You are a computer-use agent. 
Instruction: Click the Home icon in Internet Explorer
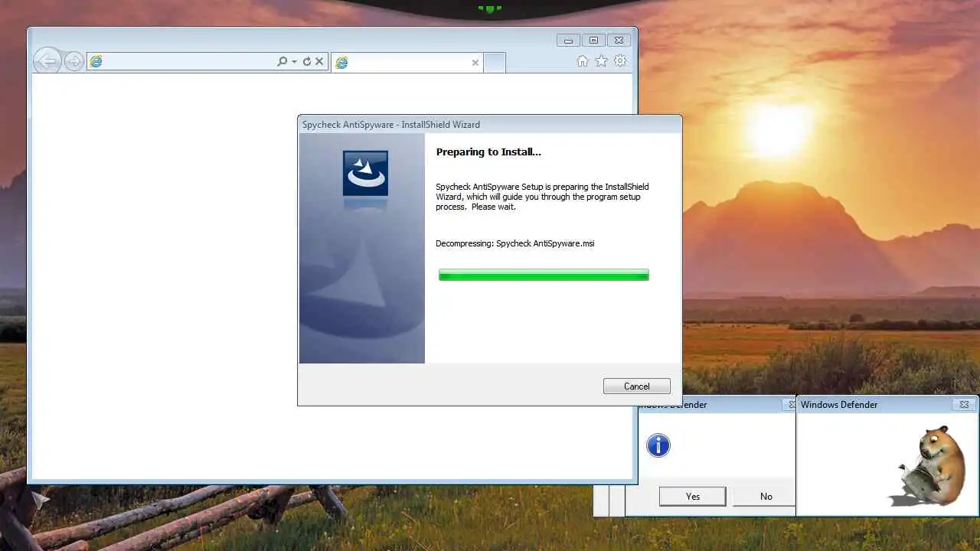[583, 61]
